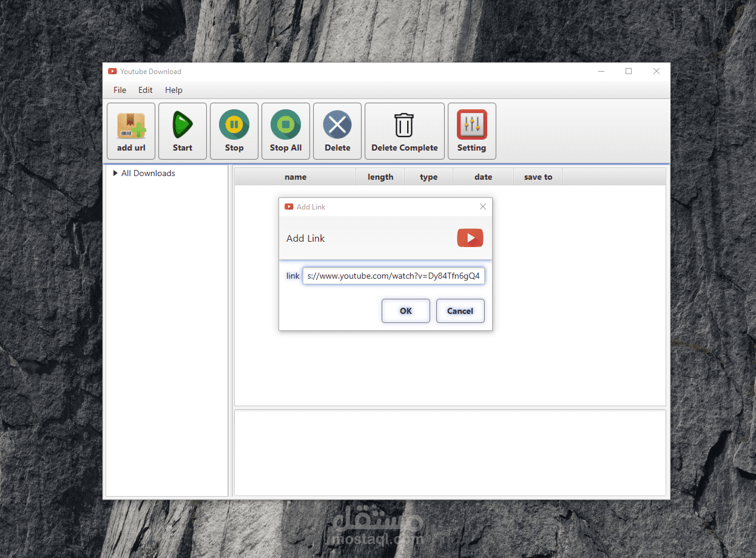Viewport: 756px width, 558px height.
Task: Click the save to column header
Action: pyautogui.click(x=538, y=177)
